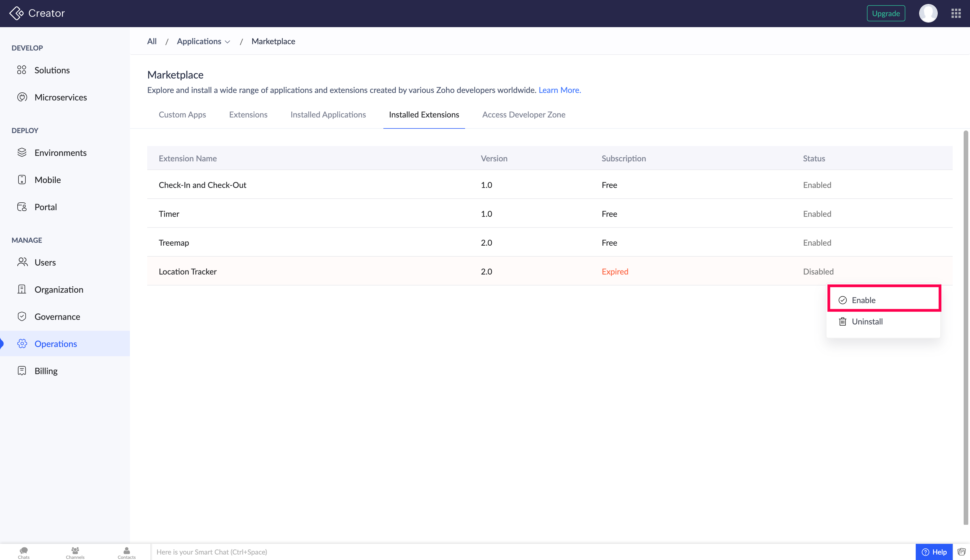Select Uninstall from the context menu
The image size is (970, 560).
tap(867, 322)
